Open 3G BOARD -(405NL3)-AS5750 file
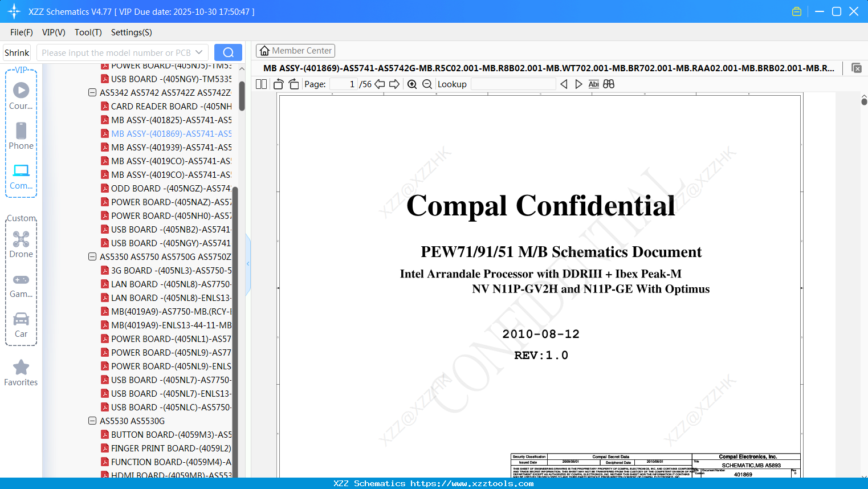Viewport: 868px width, 489px height. click(x=166, y=270)
